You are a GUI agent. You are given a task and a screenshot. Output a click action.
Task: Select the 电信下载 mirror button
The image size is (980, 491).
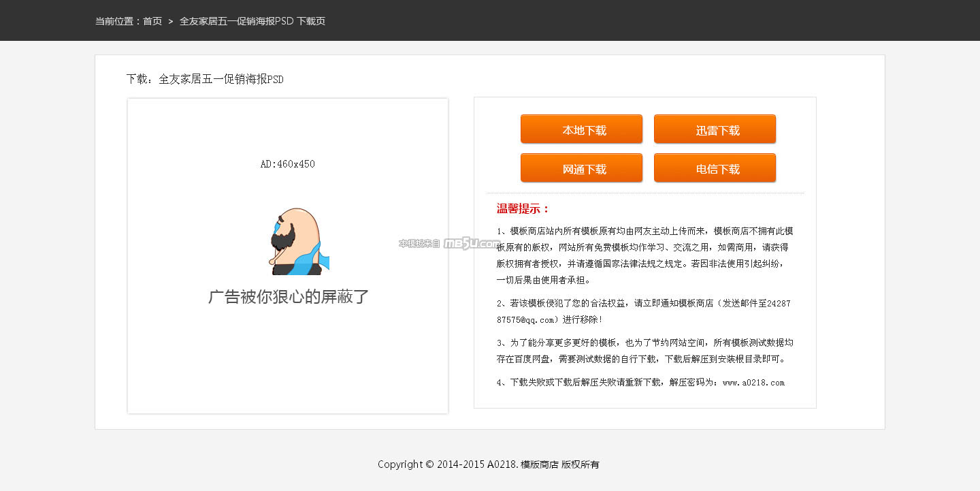tap(715, 168)
